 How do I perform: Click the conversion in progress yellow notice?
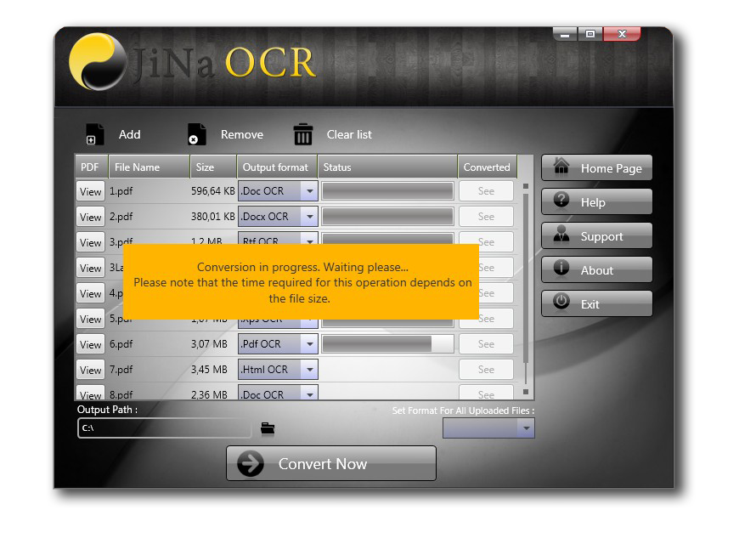click(x=301, y=282)
